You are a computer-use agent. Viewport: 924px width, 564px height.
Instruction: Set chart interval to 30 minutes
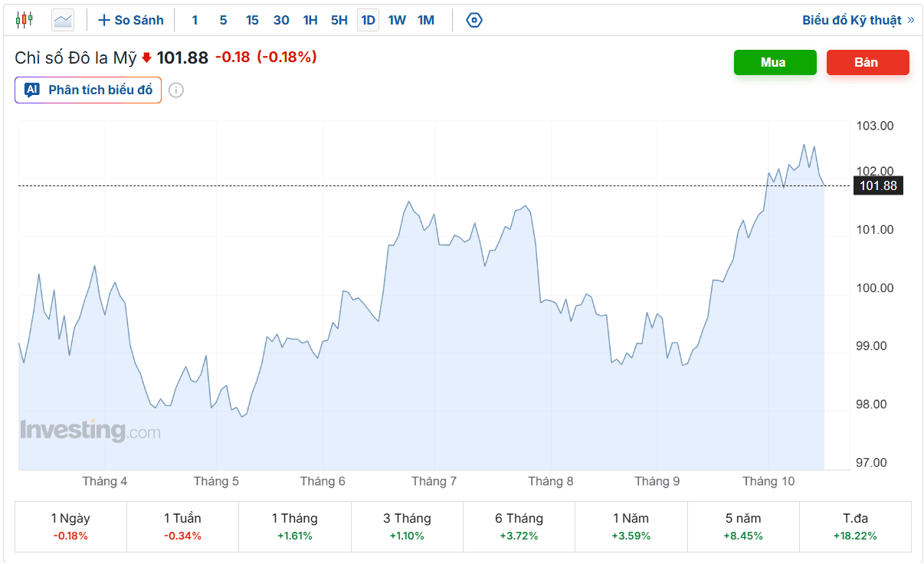281,20
